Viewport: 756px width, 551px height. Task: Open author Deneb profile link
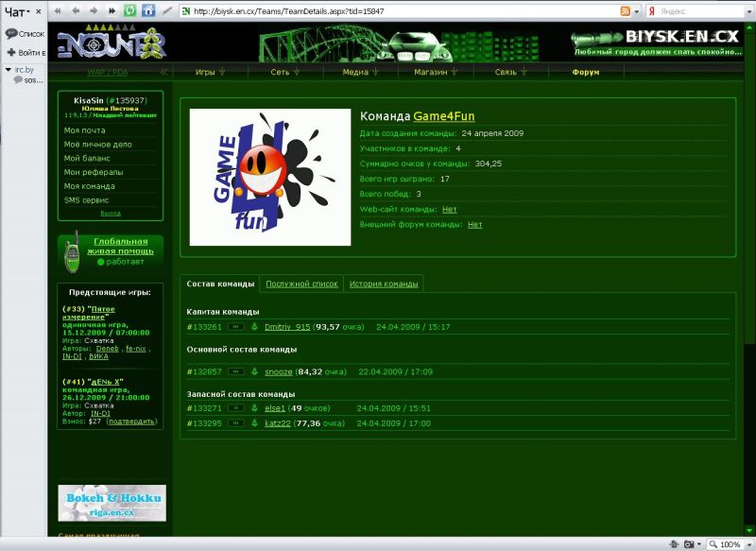point(107,349)
